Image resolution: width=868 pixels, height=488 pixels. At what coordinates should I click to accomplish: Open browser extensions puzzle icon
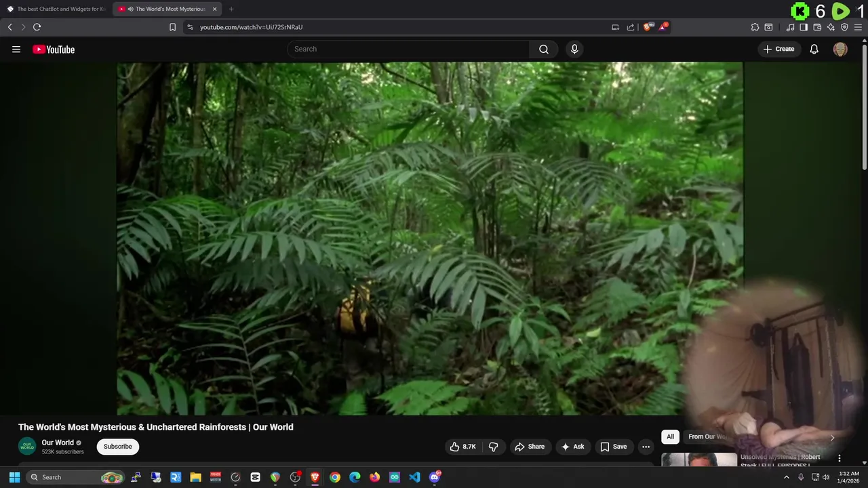(x=755, y=27)
